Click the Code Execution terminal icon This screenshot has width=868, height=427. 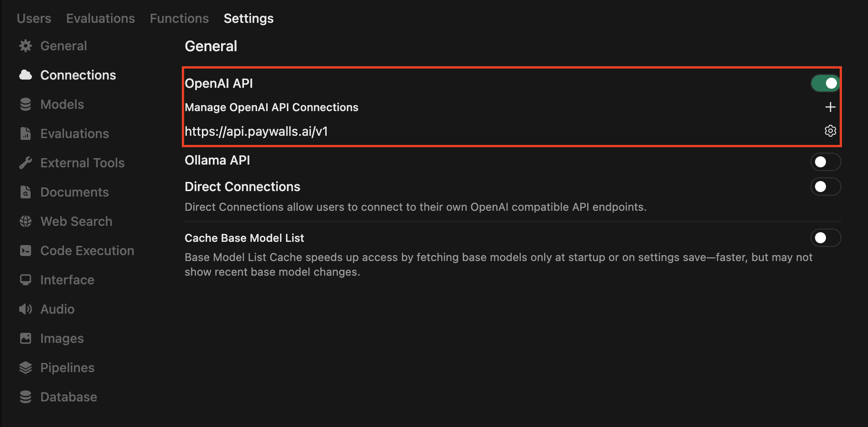point(25,250)
